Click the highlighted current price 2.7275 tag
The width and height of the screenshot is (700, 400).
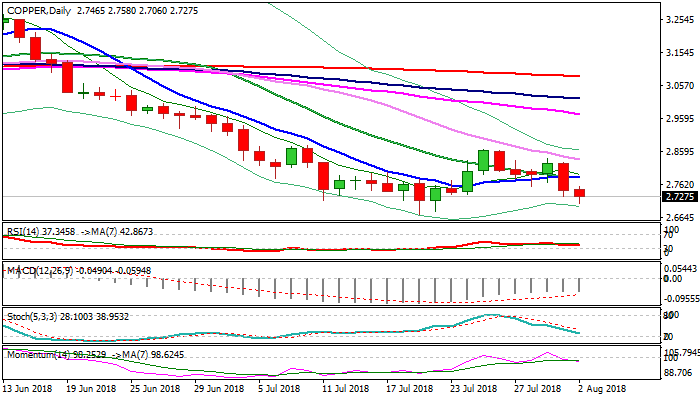[x=680, y=197]
